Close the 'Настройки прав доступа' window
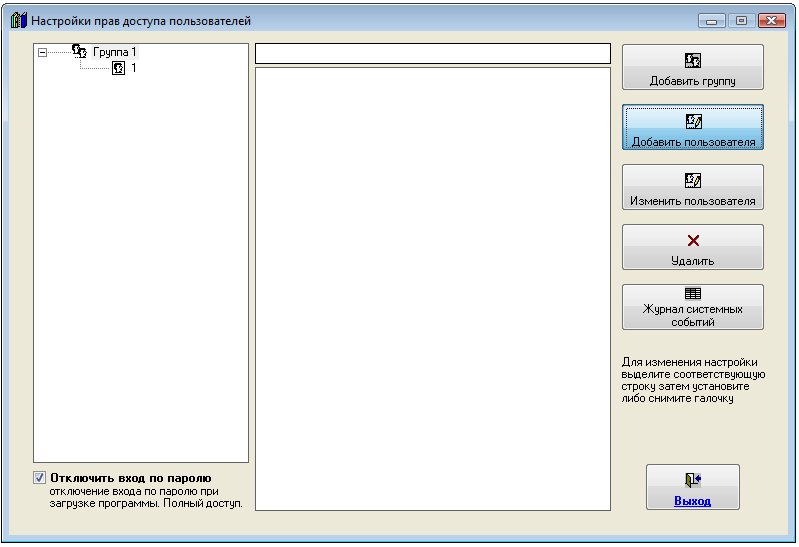799x547 pixels. pos(771,21)
